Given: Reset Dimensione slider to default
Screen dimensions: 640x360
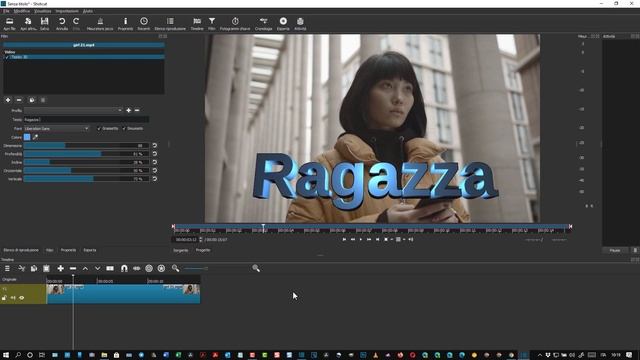Looking at the screenshot, I should coord(155,146).
